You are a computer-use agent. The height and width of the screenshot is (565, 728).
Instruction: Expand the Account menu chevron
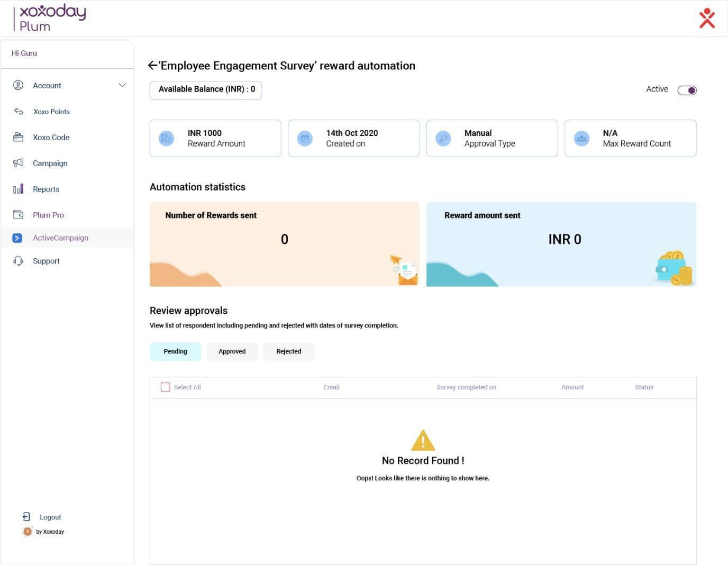coord(122,85)
